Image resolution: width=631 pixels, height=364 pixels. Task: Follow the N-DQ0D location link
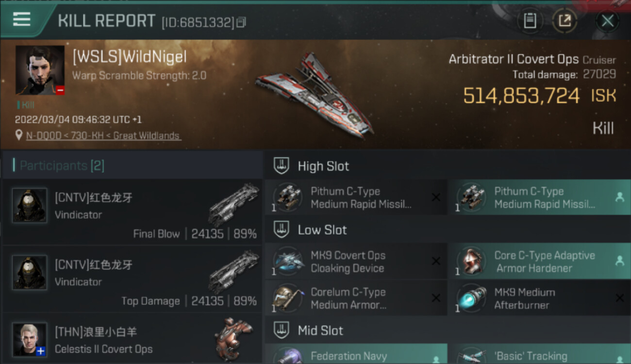pos(103,136)
